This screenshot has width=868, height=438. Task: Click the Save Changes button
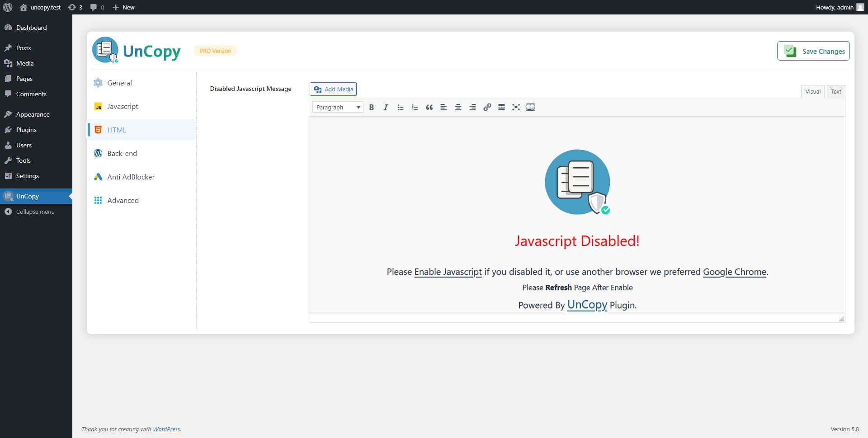(813, 51)
